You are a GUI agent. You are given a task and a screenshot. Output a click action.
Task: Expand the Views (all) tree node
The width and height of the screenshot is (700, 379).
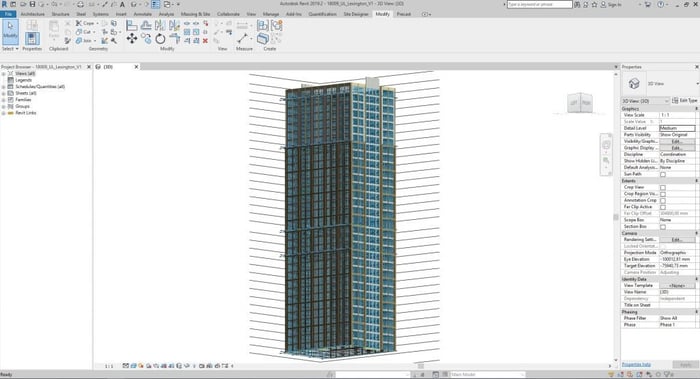[x=4, y=74]
